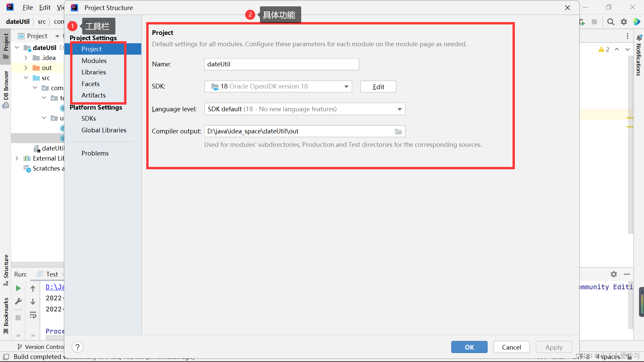The image size is (644, 362).
Task: Click the Search Everywhere magnifier icon
Action: pyautogui.click(x=611, y=22)
